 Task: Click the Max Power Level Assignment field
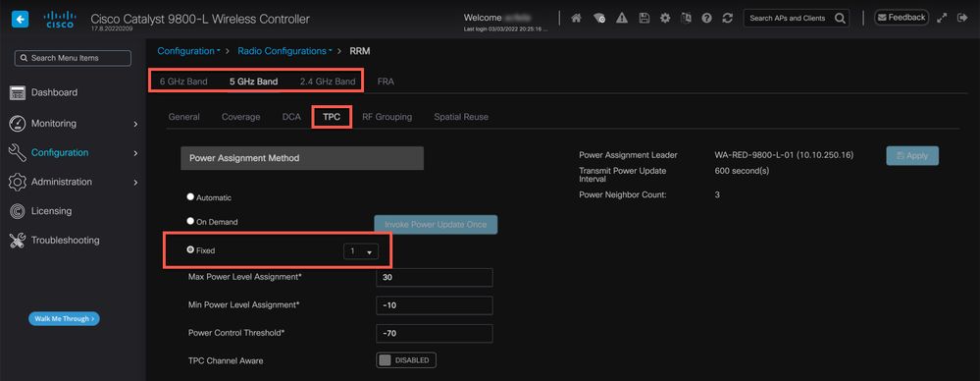(x=435, y=278)
